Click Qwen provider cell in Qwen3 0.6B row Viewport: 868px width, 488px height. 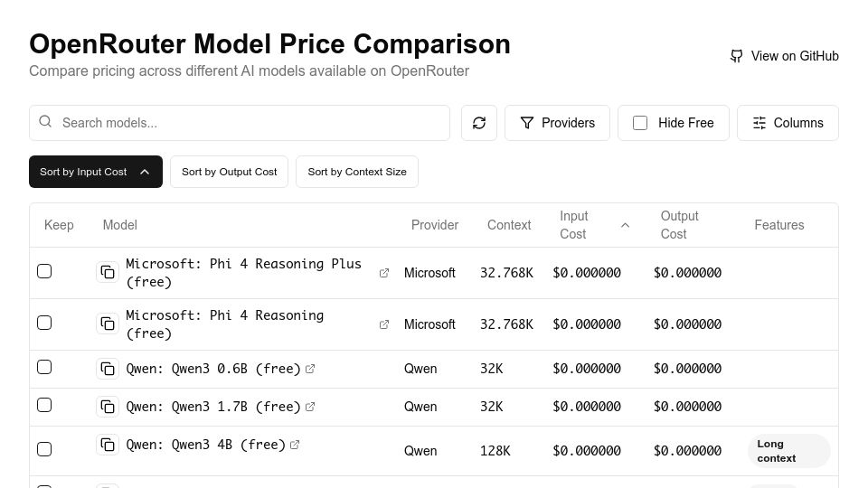(420, 369)
